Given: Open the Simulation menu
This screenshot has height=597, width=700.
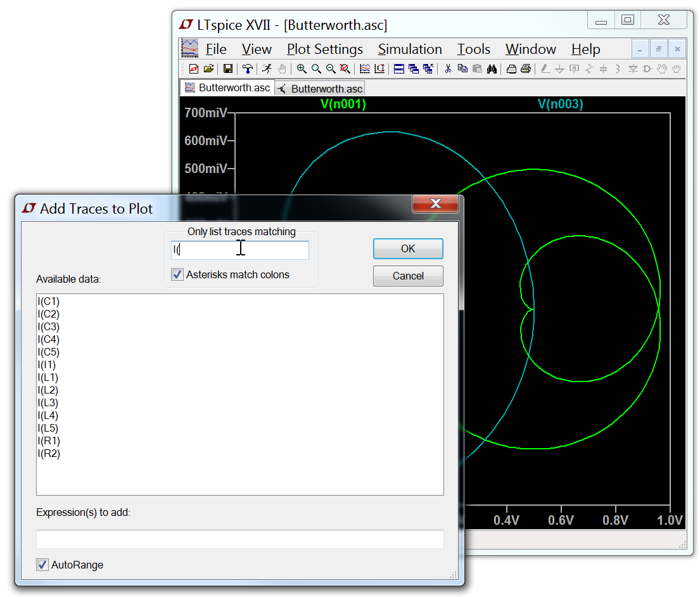Looking at the screenshot, I should pyautogui.click(x=410, y=49).
